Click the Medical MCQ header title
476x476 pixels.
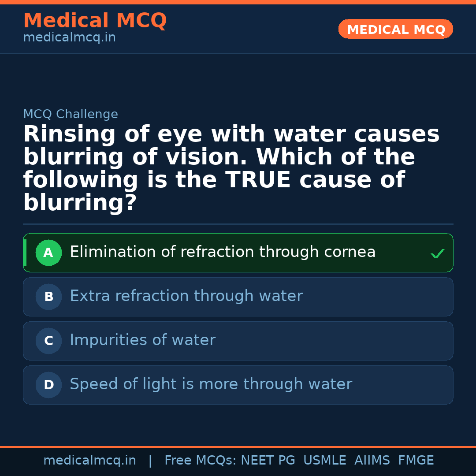pos(95,21)
